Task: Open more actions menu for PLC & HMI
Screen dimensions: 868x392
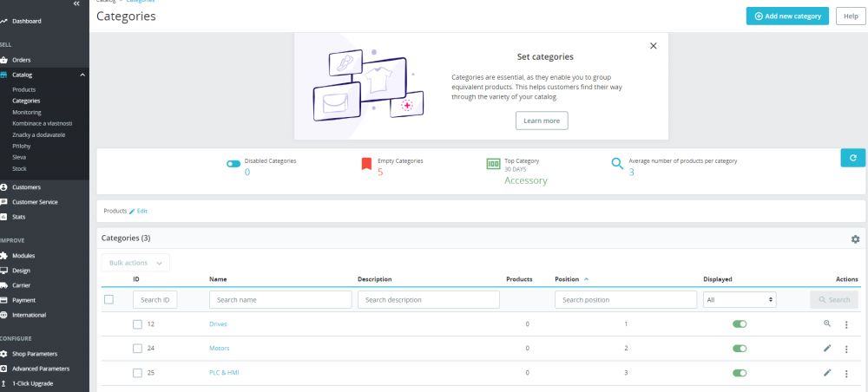Action: pos(846,373)
